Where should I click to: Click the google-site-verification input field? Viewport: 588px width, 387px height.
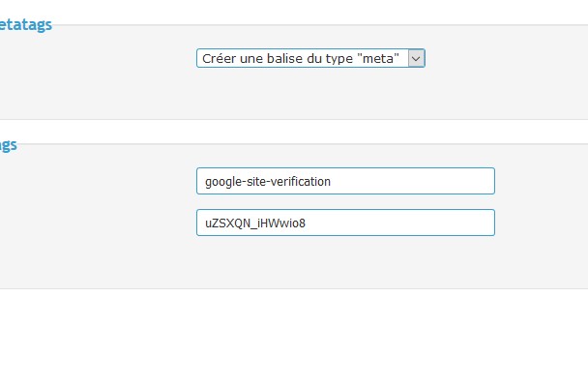[x=345, y=181]
